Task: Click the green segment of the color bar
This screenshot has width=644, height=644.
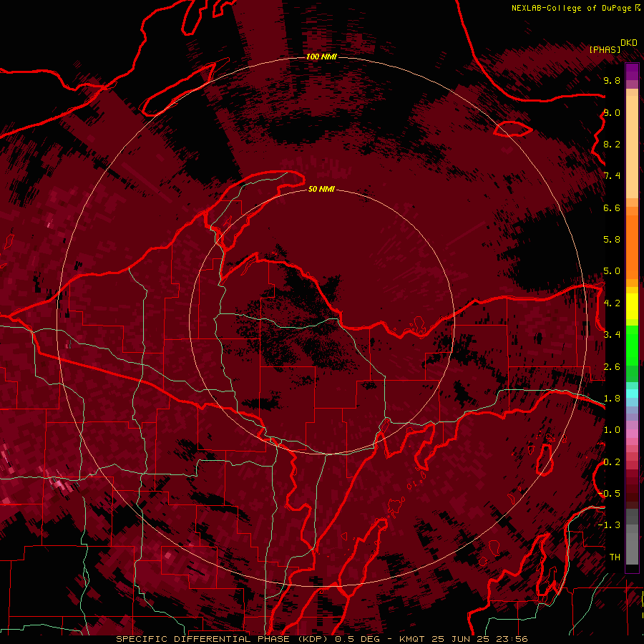Action: click(632, 345)
